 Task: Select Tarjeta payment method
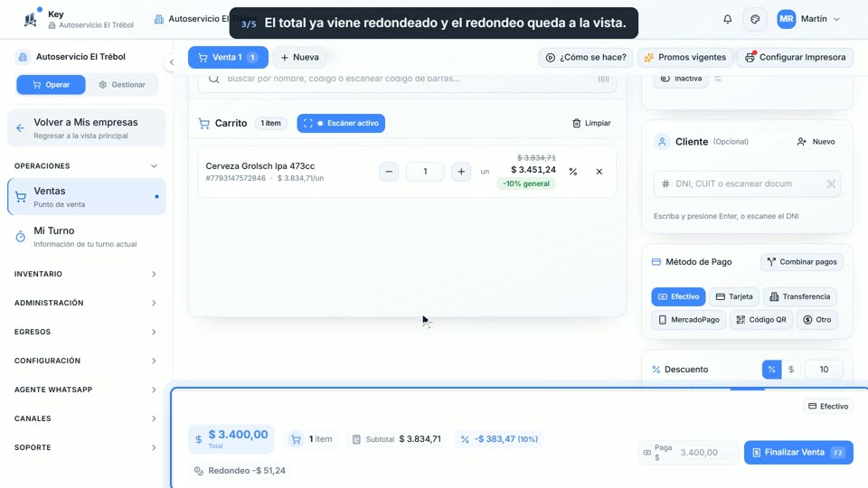[734, 296]
